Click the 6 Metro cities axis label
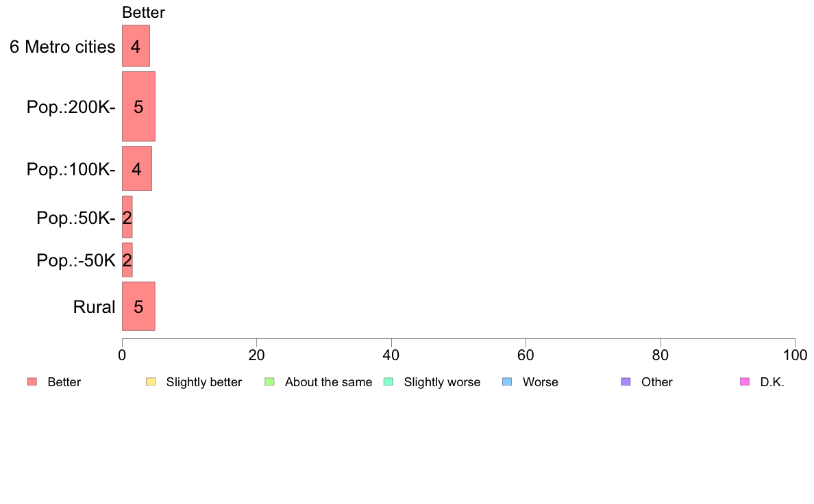The image size is (814, 504). coord(62,47)
